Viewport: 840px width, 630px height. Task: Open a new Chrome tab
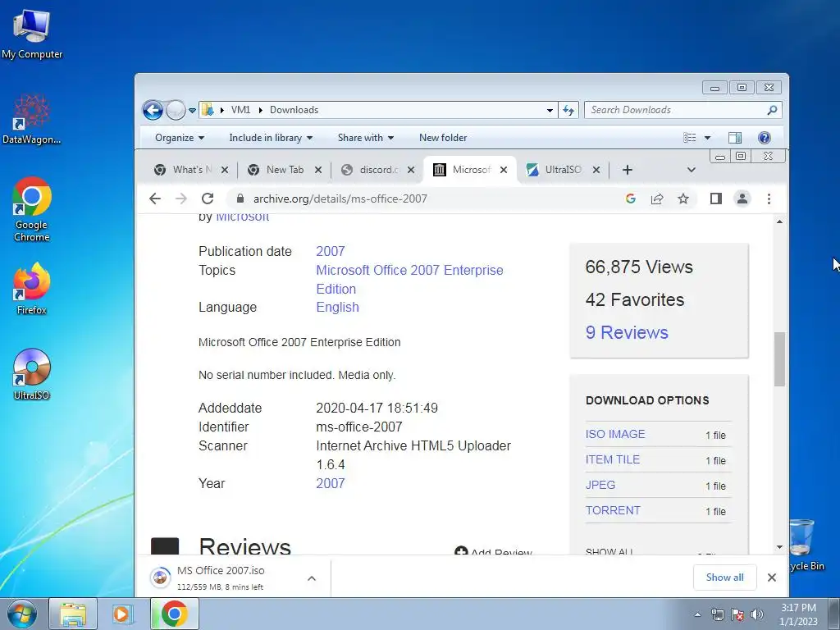(628, 170)
